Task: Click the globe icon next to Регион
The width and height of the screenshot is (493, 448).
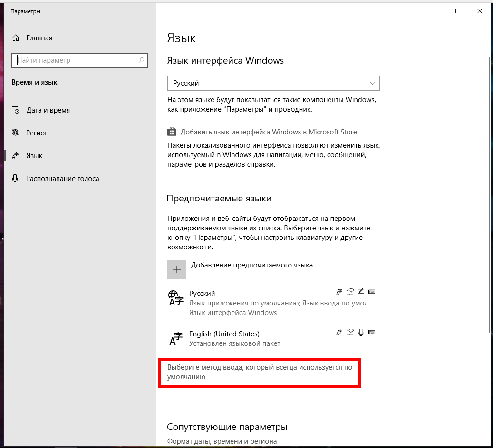Action: [15, 133]
